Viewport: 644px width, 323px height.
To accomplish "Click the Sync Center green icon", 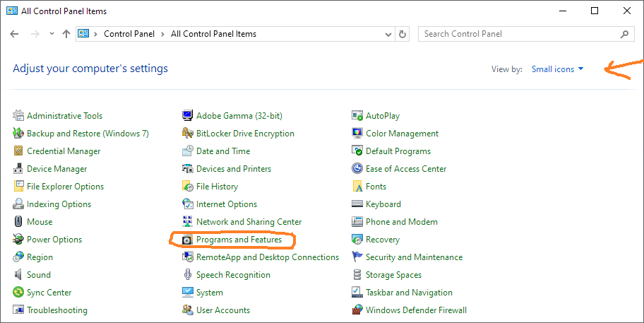I will (x=18, y=292).
